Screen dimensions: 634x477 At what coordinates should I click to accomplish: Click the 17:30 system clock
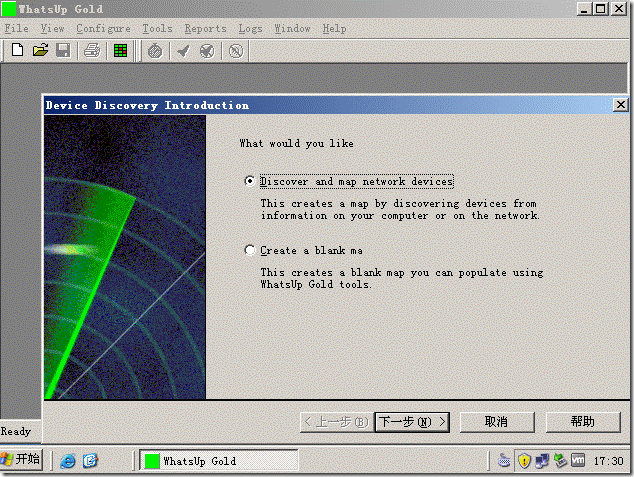[609, 461]
